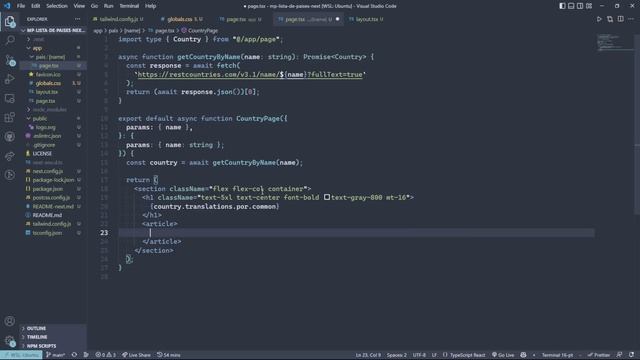The image size is (640, 360).
Task: Open the Terminal menu
Action: tap(129, 6)
